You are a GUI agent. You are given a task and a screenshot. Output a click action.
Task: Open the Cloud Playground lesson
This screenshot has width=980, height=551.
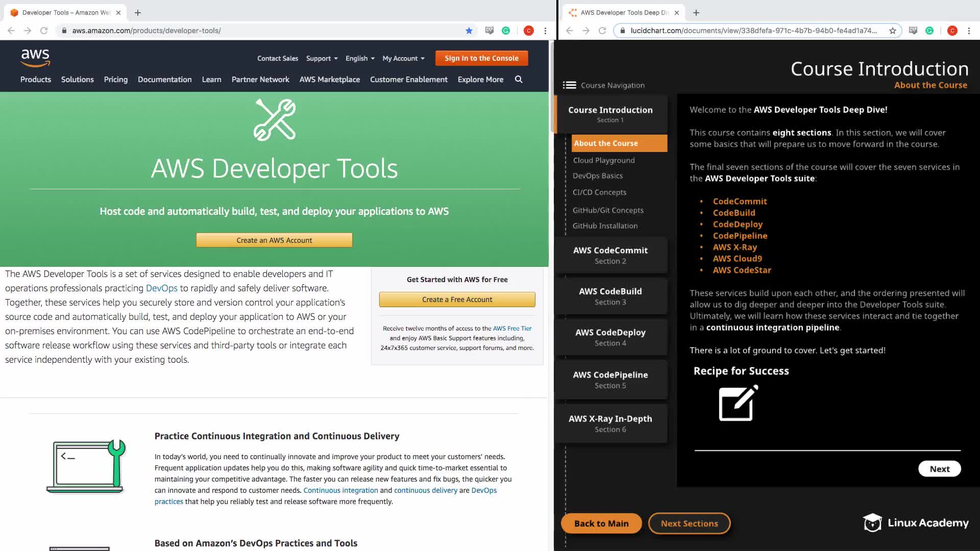click(603, 160)
